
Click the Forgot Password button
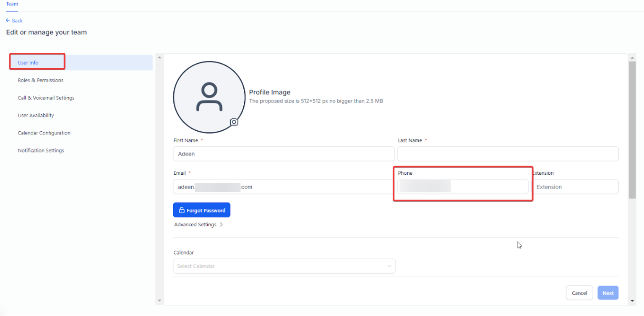tap(201, 210)
